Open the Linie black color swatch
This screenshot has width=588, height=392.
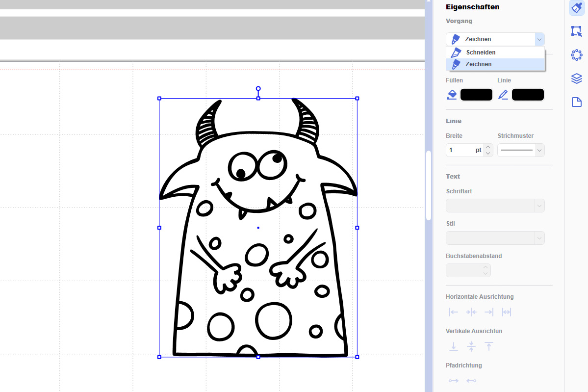(x=528, y=95)
